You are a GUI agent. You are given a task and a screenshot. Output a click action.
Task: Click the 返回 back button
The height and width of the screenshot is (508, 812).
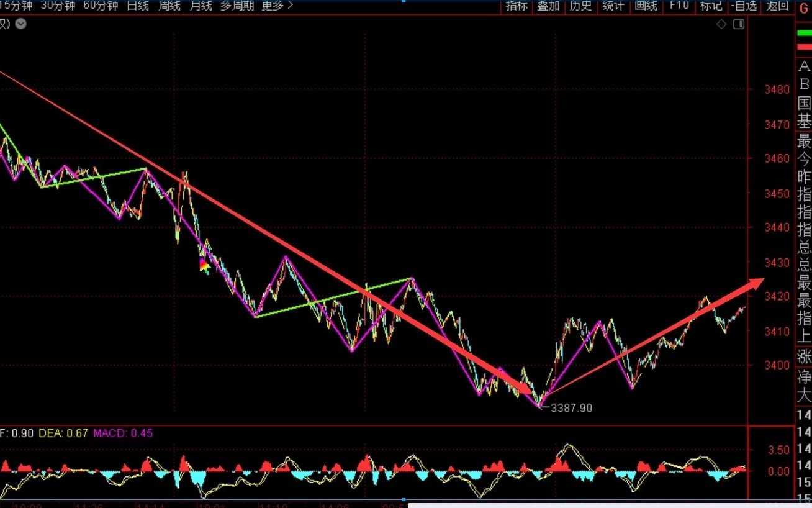777,6
